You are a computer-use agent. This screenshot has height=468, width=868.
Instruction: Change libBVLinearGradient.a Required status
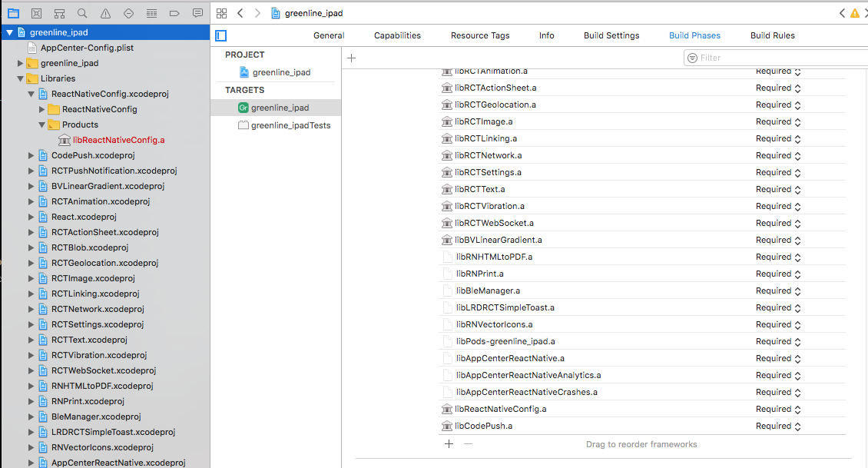pyautogui.click(x=778, y=240)
